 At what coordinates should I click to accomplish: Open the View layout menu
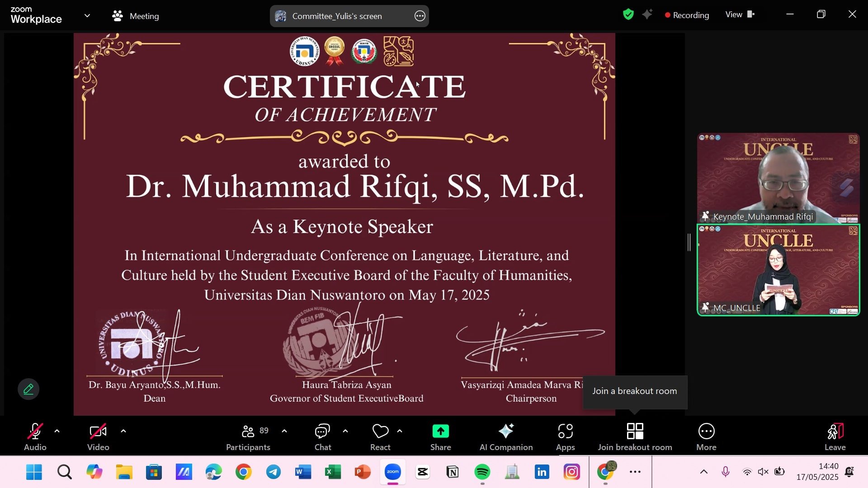pos(740,14)
